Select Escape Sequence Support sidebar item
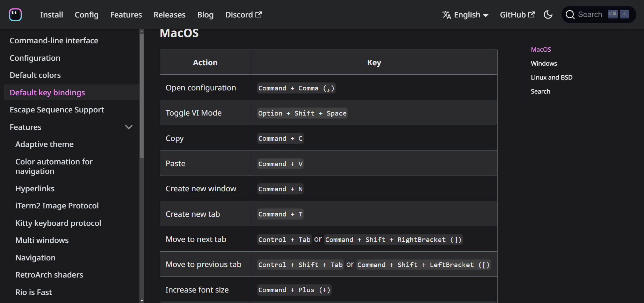 click(57, 110)
